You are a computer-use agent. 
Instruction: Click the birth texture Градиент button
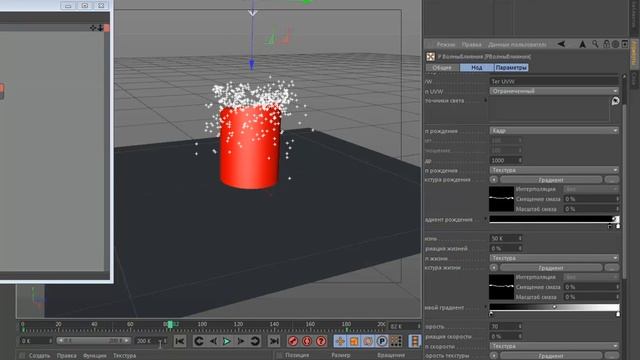(x=551, y=180)
